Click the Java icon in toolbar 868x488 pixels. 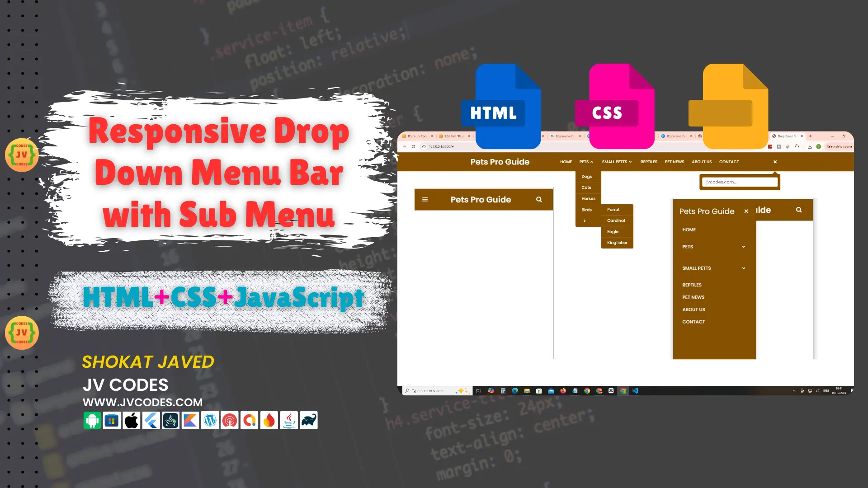coord(289,421)
